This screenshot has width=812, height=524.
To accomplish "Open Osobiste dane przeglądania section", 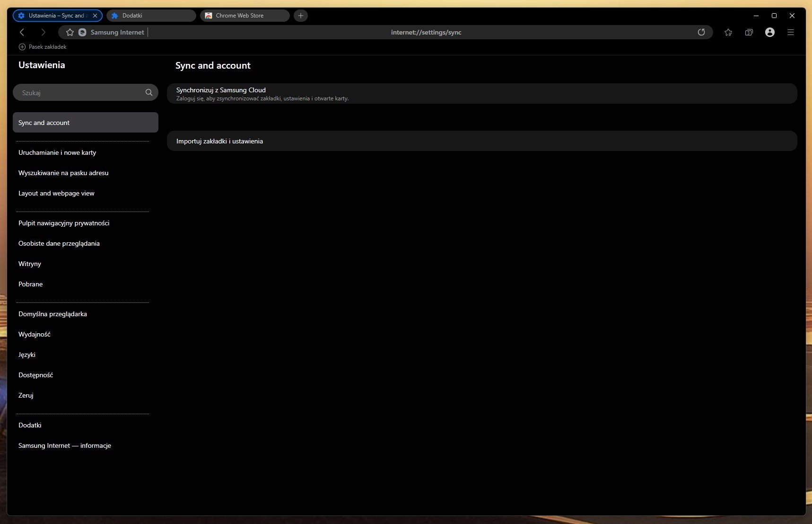I will coord(86,243).
